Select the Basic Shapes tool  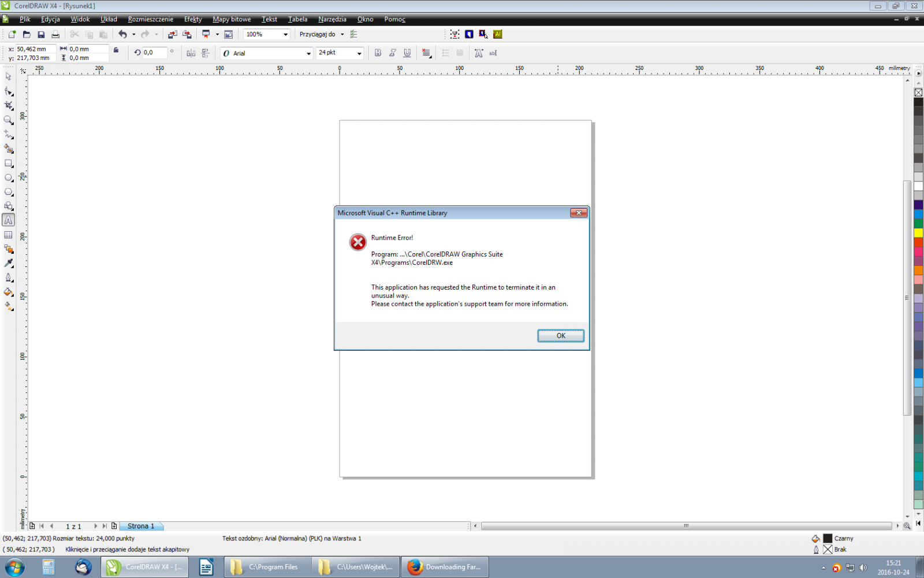[8, 206]
